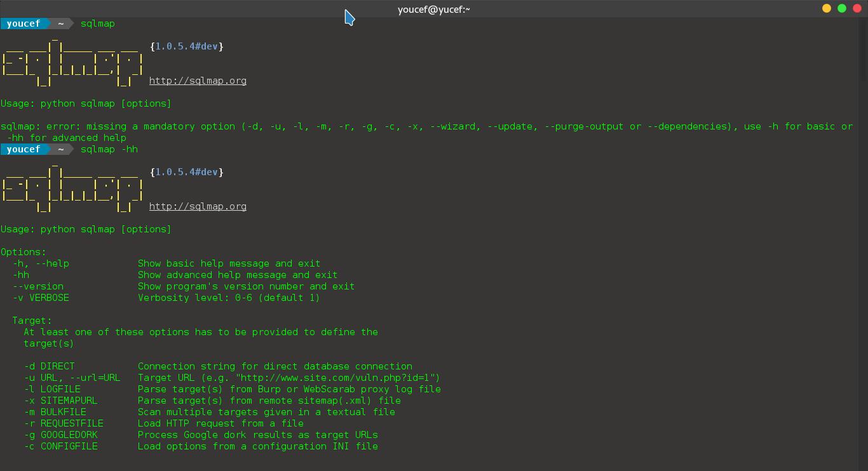The height and width of the screenshot is (471, 868).
Task: Click 'Parse target(s) from Burp or WebScarab' description
Action: tap(289, 389)
